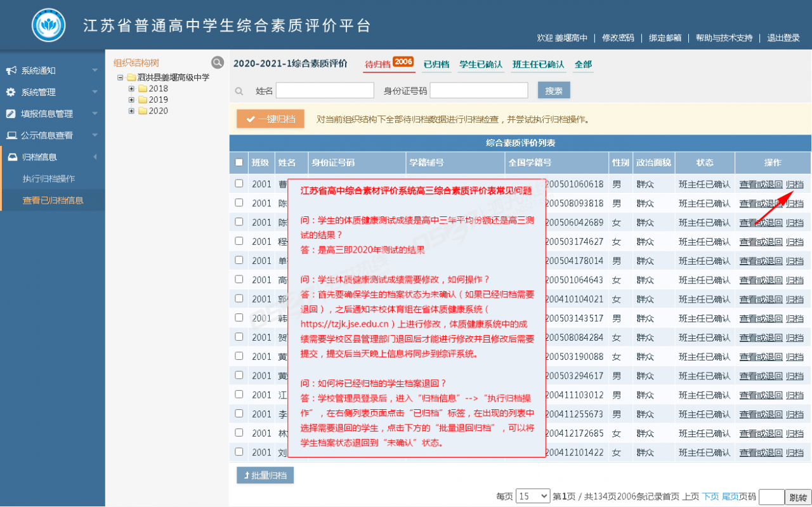Click the magnifier icon beside 组织结构树

click(x=218, y=62)
